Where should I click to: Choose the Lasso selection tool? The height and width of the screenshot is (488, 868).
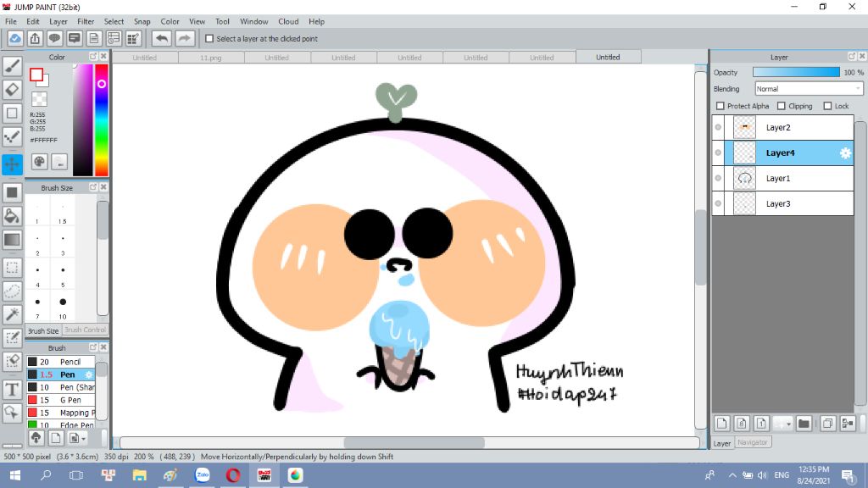pos(12,291)
